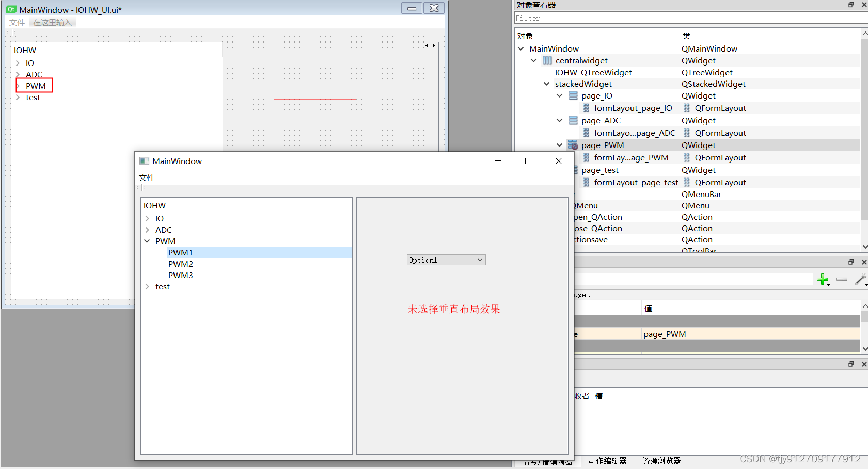The height and width of the screenshot is (469, 868).
Task: Click the page_IO stacked page icon
Action: click(x=573, y=95)
